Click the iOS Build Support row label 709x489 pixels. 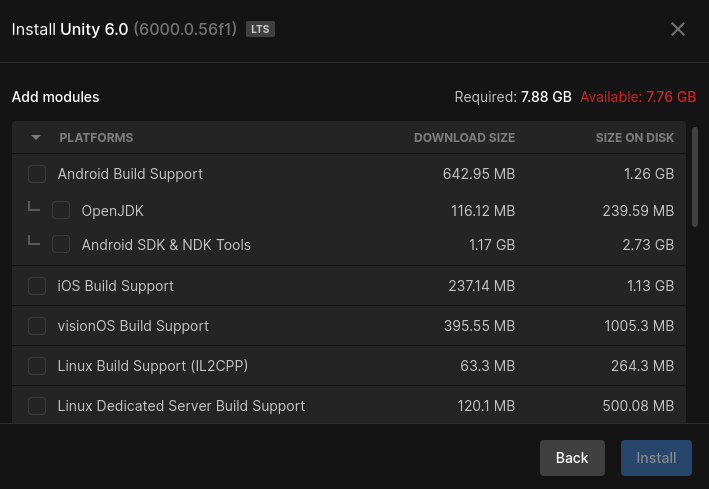pyautogui.click(x=116, y=286)
